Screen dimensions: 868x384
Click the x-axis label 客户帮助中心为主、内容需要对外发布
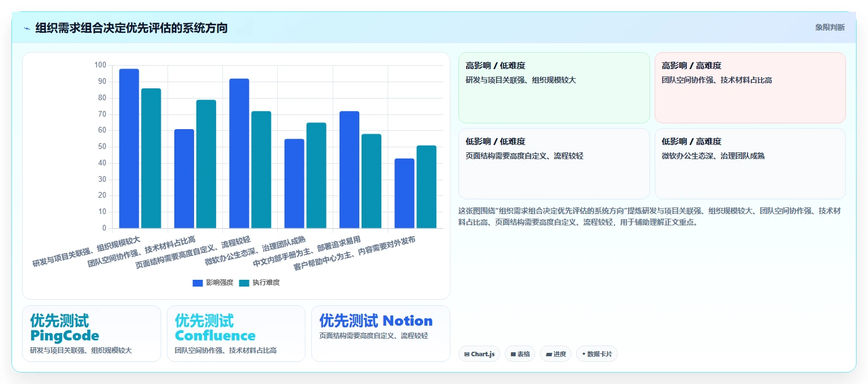[354, 253]
